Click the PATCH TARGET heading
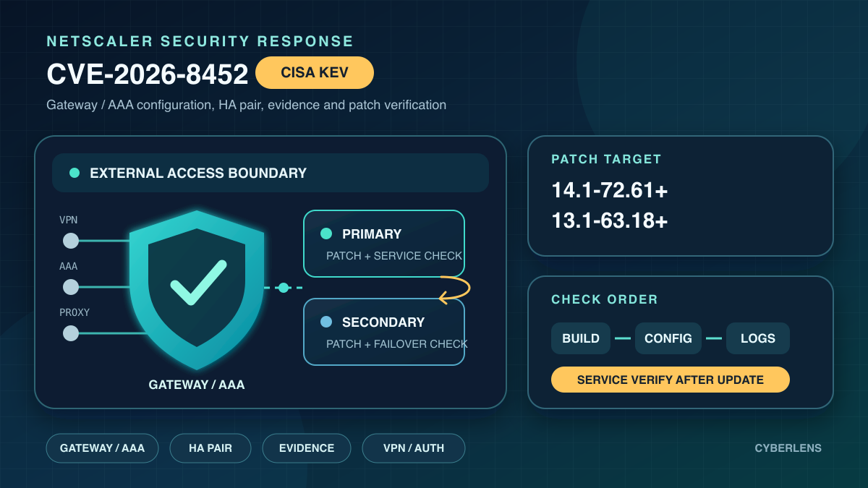Screen dimensions: 868x488 point(606,159)
